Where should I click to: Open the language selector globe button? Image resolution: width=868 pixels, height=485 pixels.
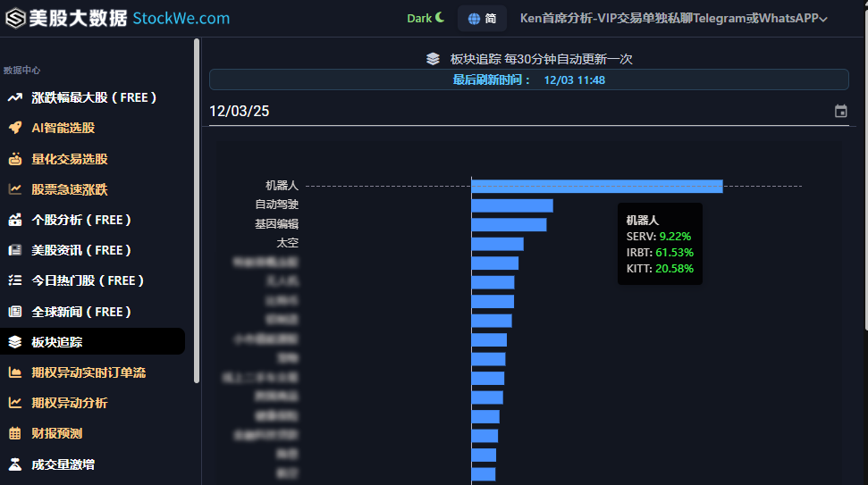point(482,18)
